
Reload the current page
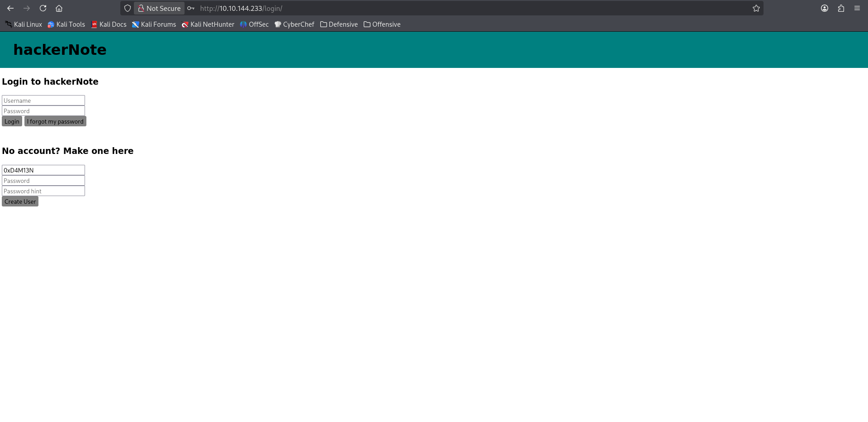(43, 8)
